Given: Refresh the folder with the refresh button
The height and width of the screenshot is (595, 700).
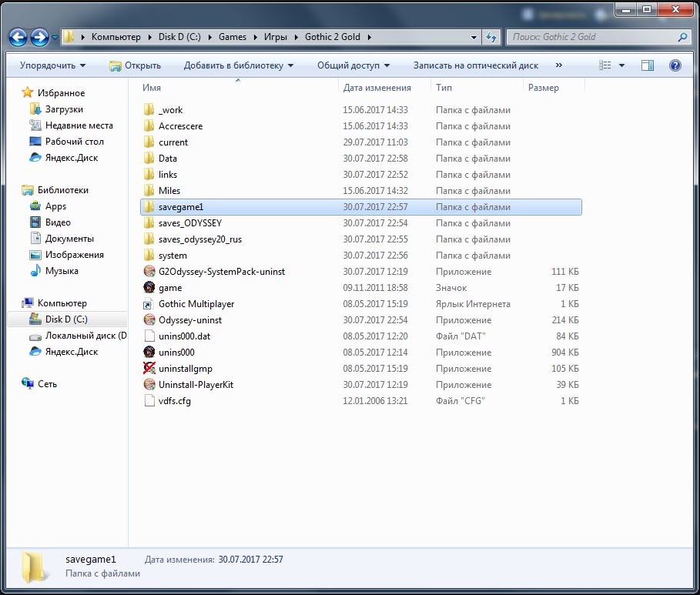Looking at the screenshot, I should tap(491, 37).
